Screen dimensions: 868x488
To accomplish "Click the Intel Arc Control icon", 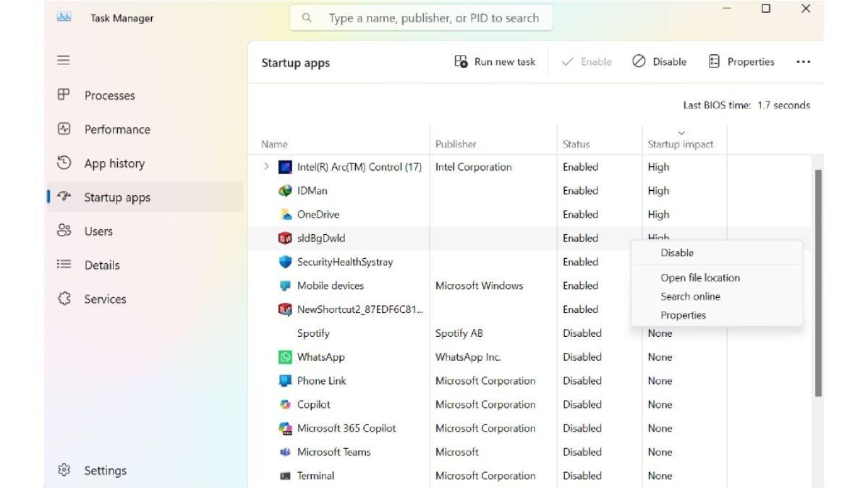I will [285, 167].
